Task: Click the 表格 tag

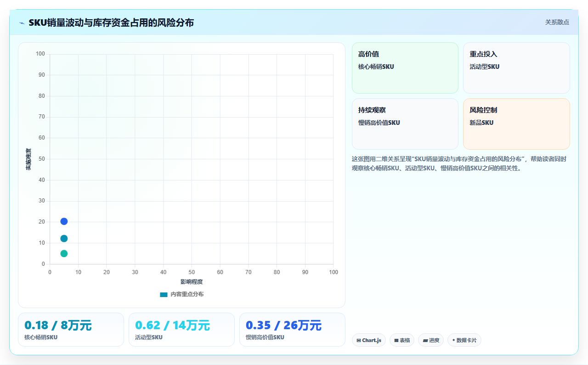Action: [402, 340]
